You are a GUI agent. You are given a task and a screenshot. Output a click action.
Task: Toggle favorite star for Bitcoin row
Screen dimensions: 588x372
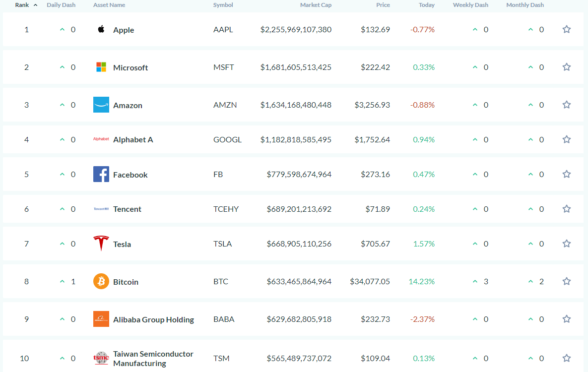coord(566,281)
